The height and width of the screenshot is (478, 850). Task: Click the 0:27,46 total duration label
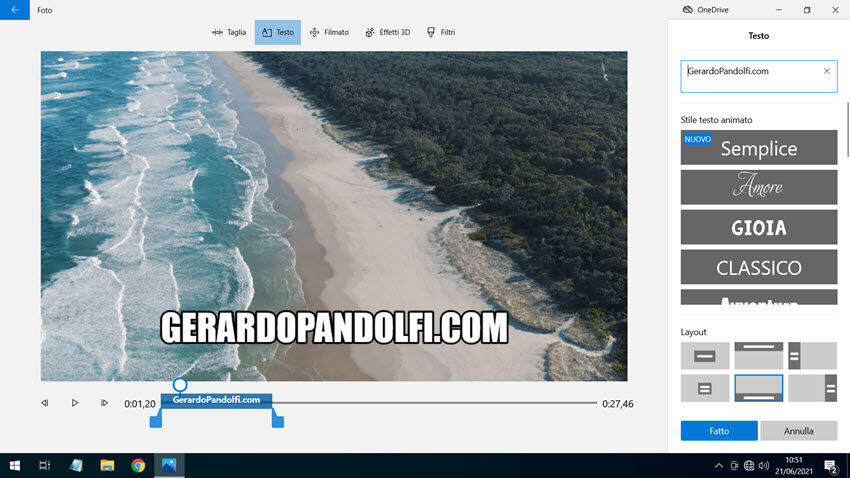click(x=617, y=404)
